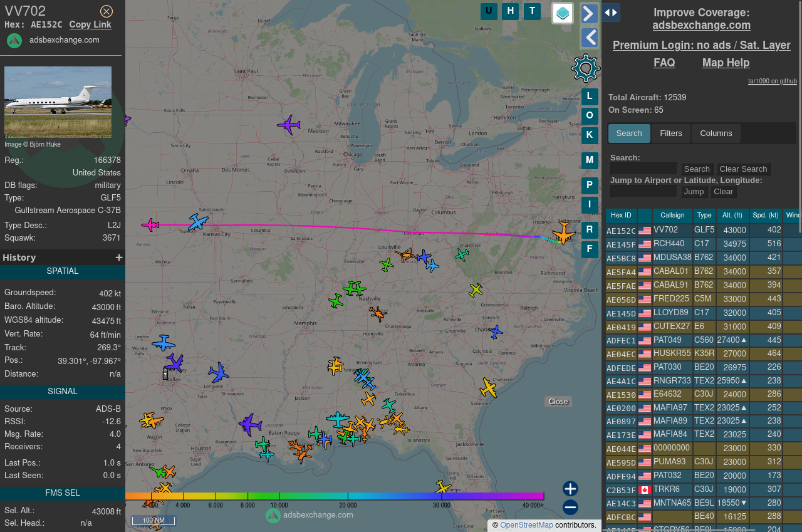
Task: Open the OpenStreetMap contributors link
Action: (526, 525)
